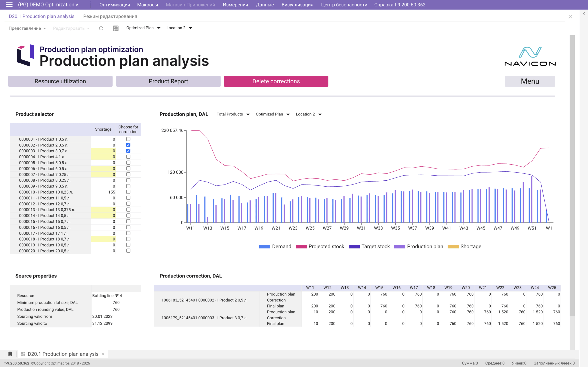
Task: Click the Projected stock legend swatch
Action: coord(301,247)
